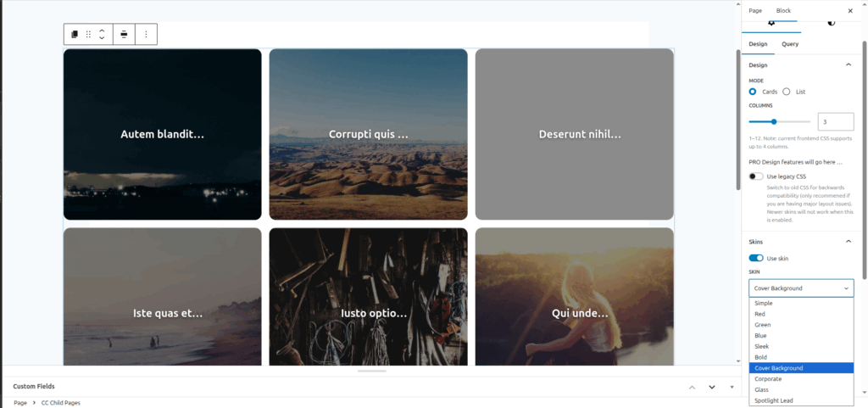Open the Cover Background skin dropdown
The width and height of the screenshot is (868, 408).
(801, 288)
